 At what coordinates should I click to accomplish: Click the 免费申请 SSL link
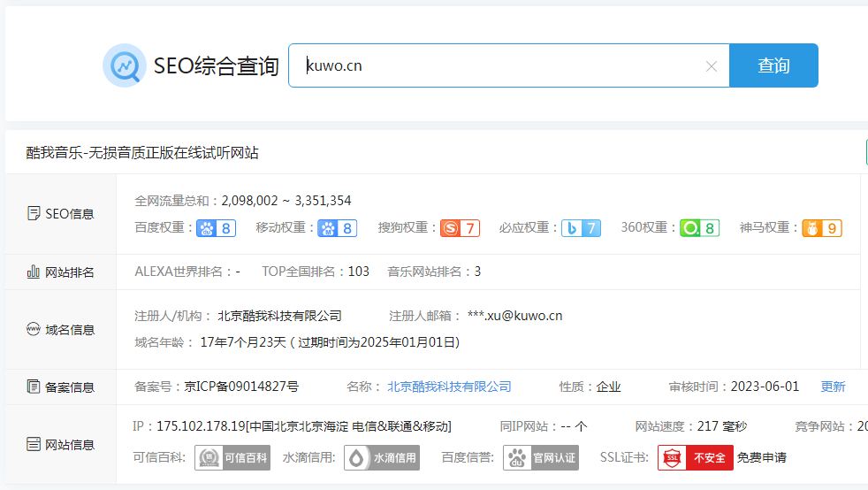[x=762, y=458]
